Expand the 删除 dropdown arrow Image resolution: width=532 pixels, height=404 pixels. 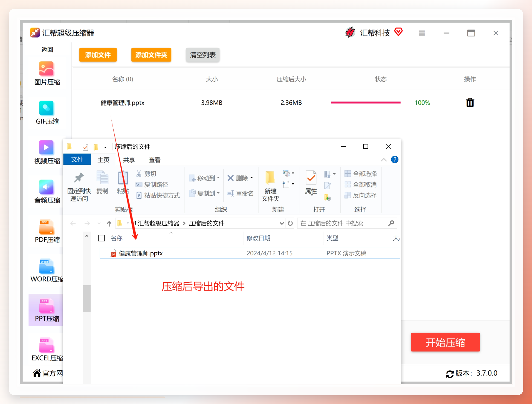[251, 178]
